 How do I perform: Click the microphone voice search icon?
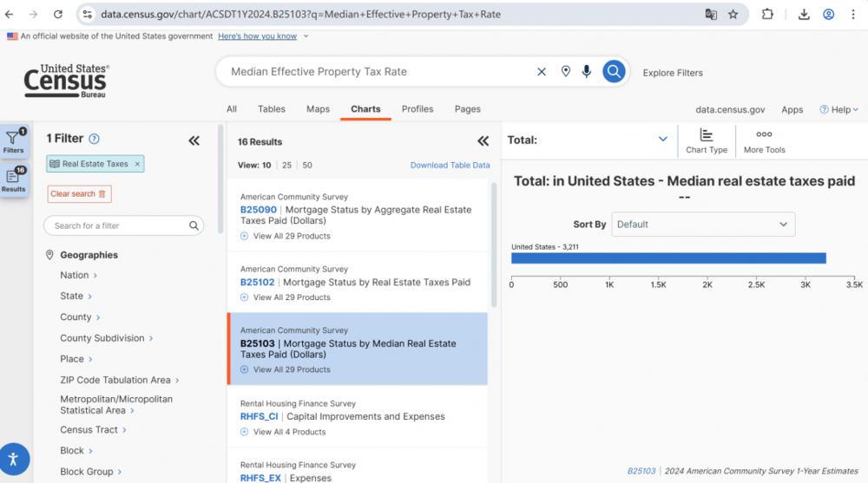point(587,72)
